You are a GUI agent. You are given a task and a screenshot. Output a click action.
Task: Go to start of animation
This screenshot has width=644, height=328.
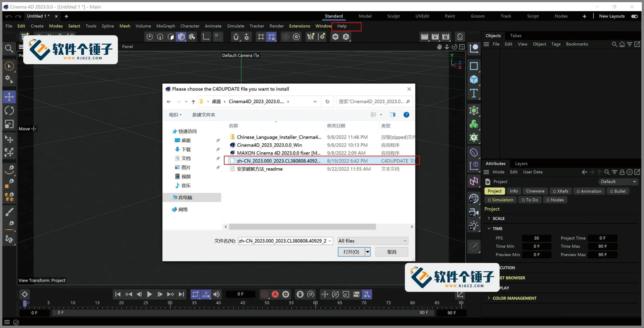click(118, 294)
